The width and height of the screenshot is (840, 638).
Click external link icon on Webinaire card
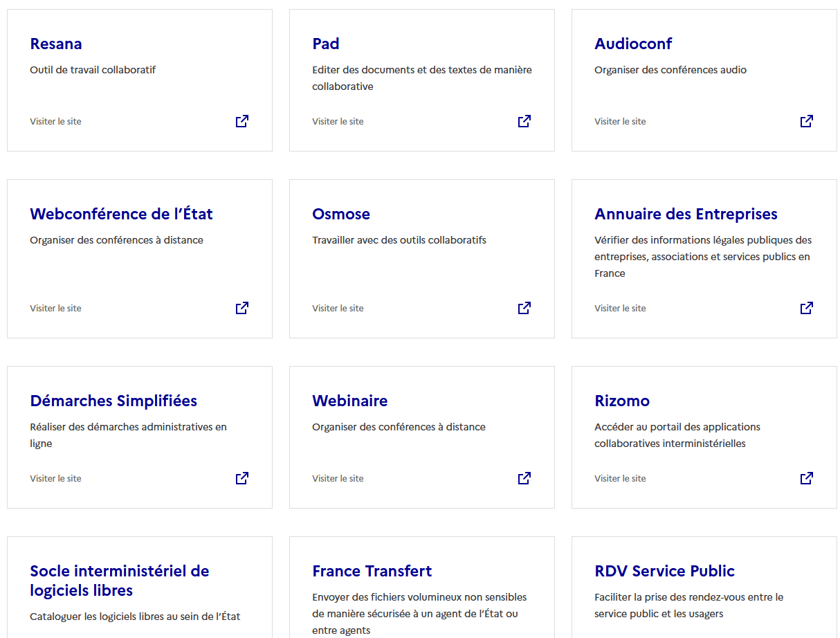tap(524, 478)
